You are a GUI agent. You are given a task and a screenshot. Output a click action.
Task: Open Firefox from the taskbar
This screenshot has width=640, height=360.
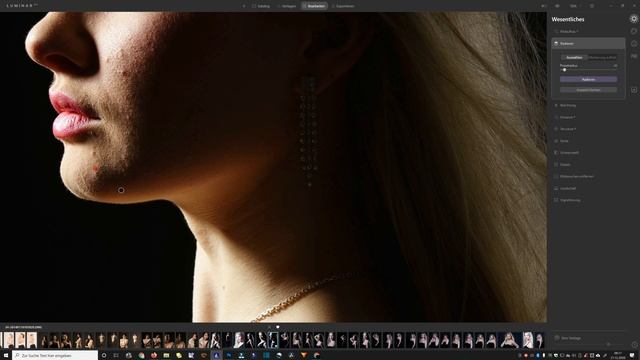coord(154,356)
